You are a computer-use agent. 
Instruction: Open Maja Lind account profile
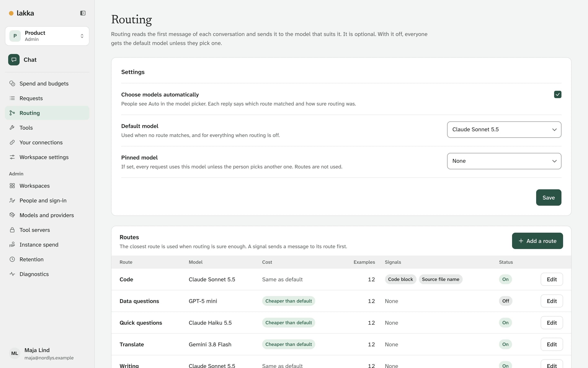point(47,354)
